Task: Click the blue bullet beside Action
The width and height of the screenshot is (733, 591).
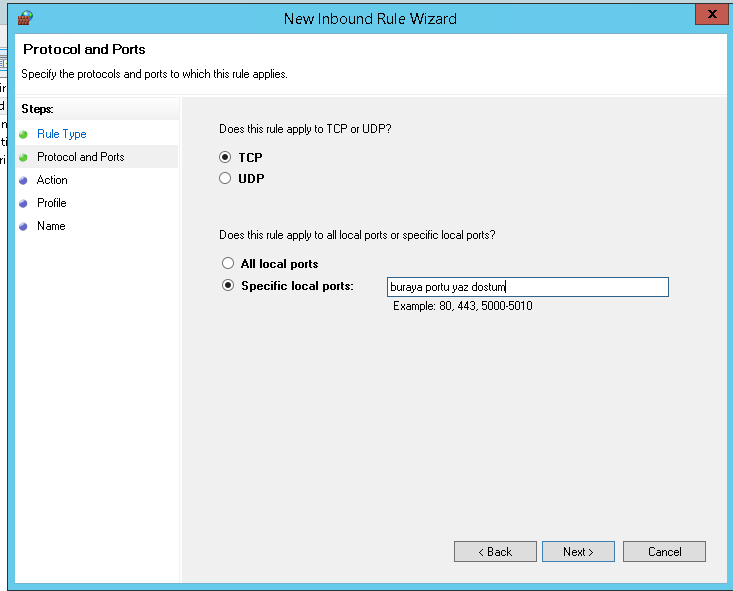Action: click(x=23, y=180)
